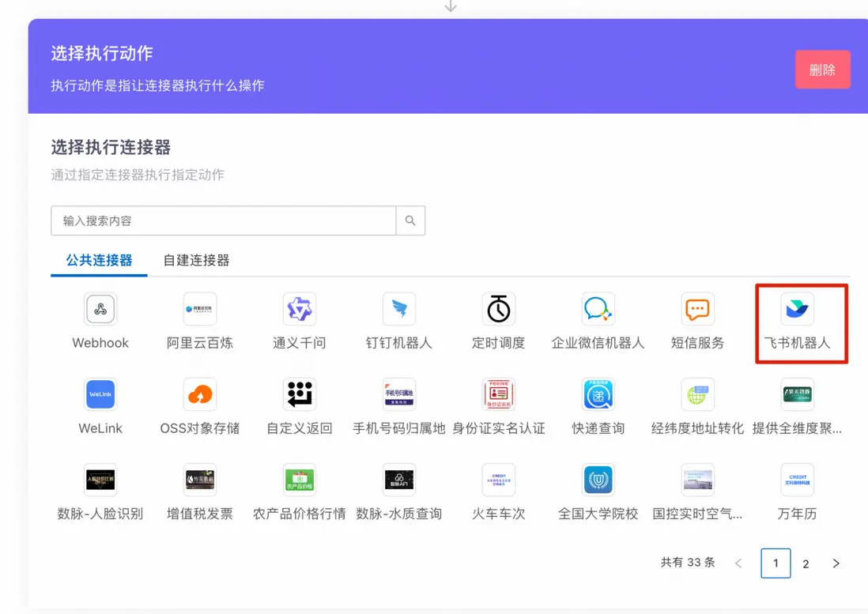Switch to the 公共连接器 tab
Viewport: 868px width, 614px height.
pos(99,260)
